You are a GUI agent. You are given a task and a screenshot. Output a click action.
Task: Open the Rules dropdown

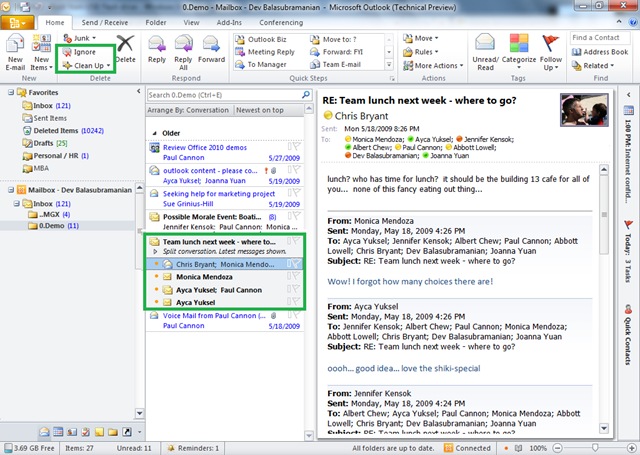click(x=420, y=52)
